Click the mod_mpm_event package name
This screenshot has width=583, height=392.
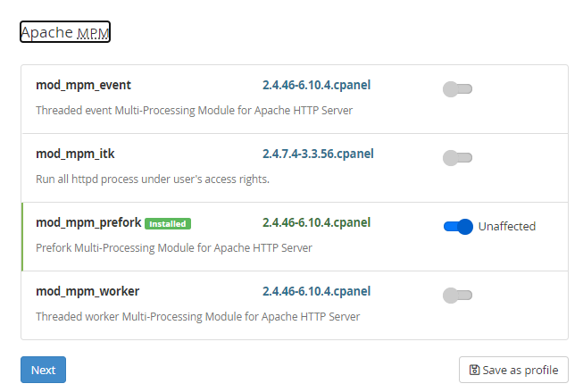tap(83, 85)
